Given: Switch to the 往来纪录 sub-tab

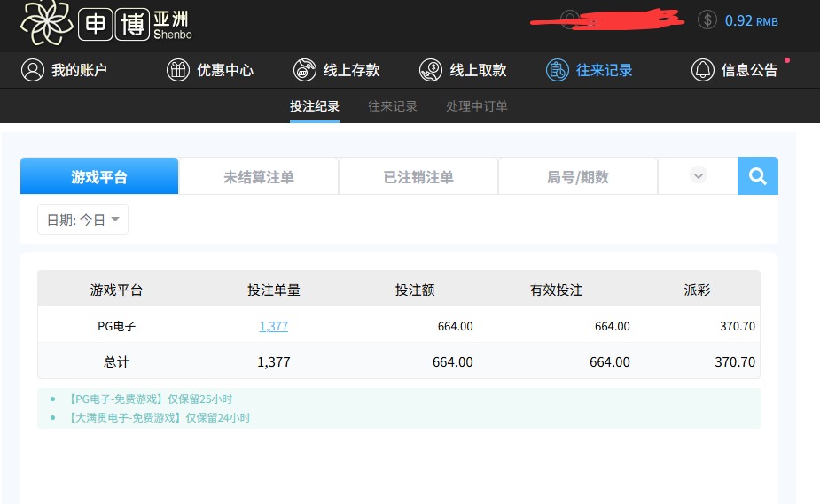Looking at the screenshot, I should (x=393, y=106).
